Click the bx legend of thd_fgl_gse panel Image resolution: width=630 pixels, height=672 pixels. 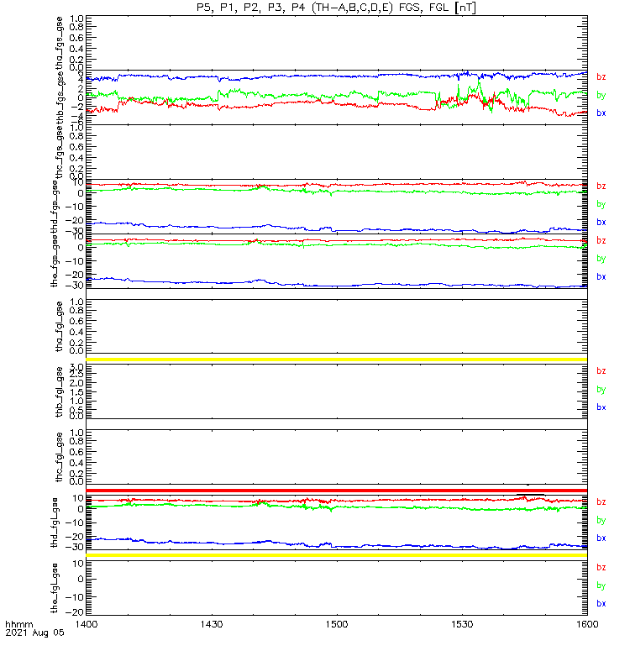point(601,538)
